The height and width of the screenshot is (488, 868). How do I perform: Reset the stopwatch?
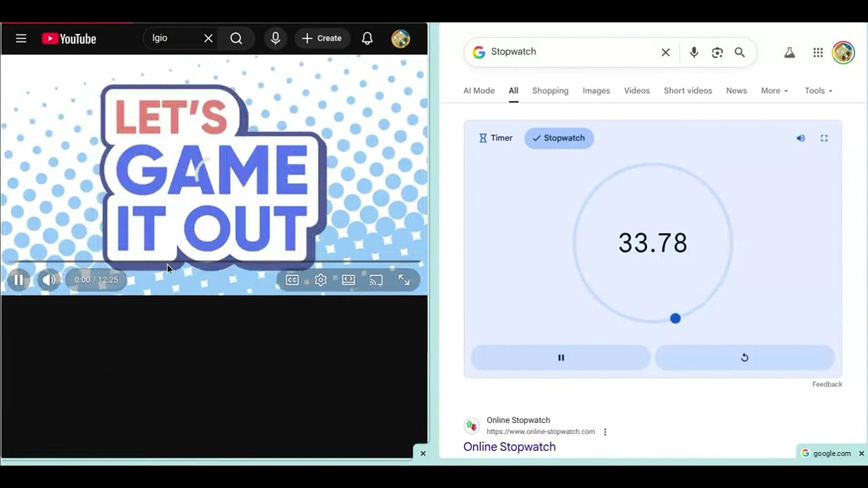tap(745, 358)
